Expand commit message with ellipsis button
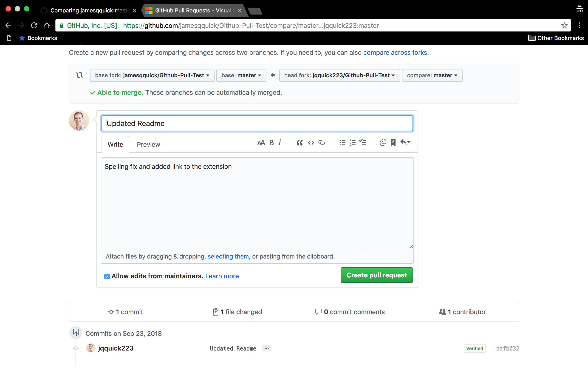 (x=266, y=348)
